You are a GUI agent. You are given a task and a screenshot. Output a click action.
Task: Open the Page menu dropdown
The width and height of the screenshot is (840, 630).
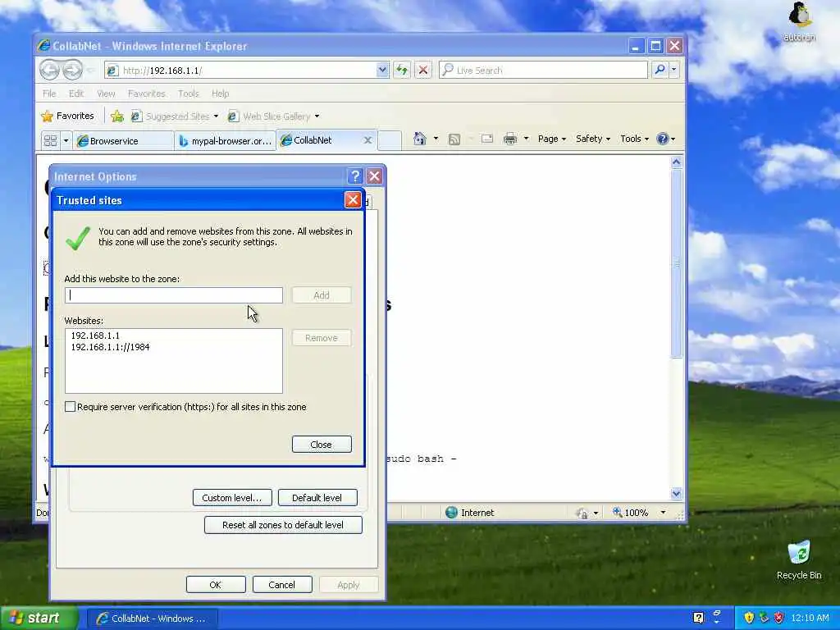552,139
